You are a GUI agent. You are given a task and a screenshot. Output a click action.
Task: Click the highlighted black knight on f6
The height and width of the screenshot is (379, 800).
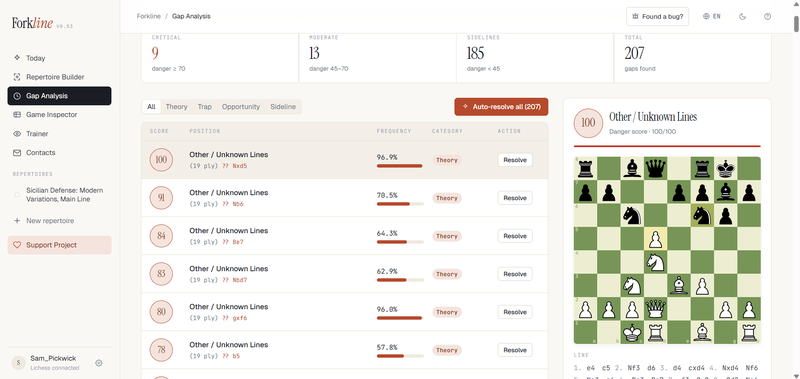coord(702,215)
